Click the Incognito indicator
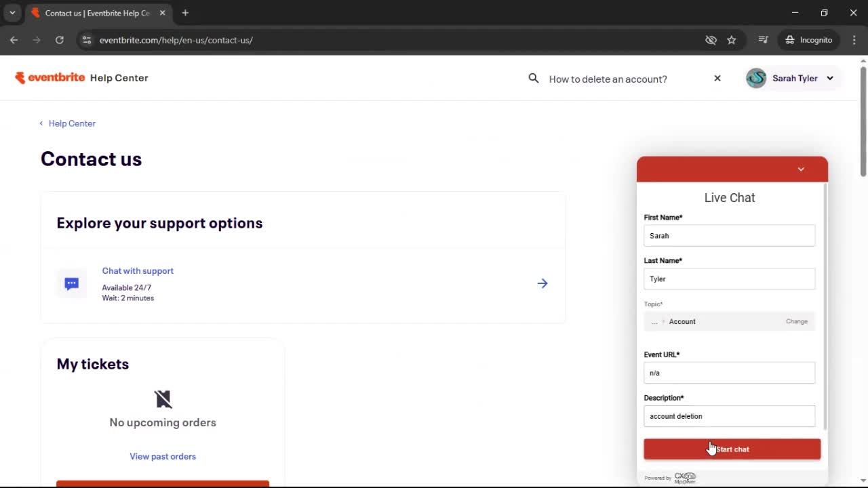The height and width of the screenshot is (488, 868). [x=808, y=40]
